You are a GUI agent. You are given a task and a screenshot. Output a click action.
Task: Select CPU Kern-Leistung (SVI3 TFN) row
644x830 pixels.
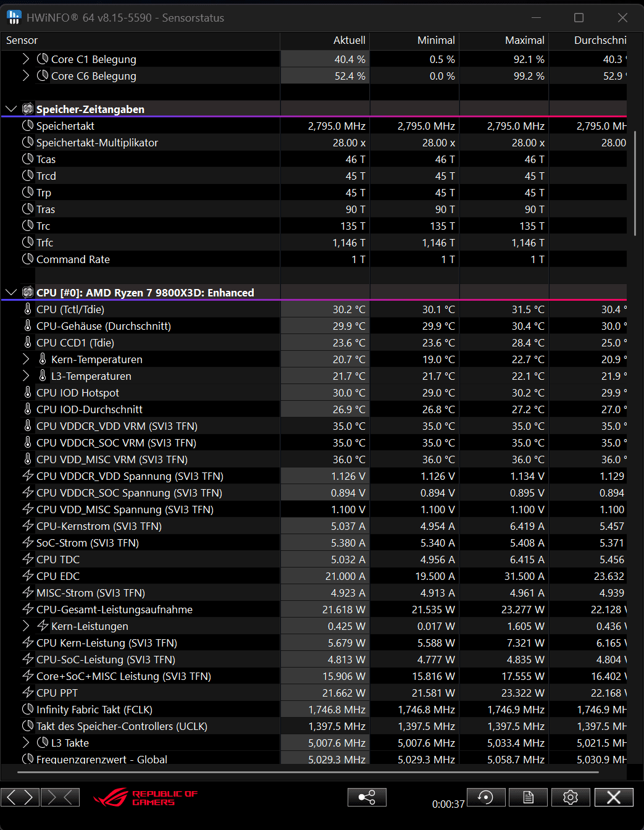314,643
